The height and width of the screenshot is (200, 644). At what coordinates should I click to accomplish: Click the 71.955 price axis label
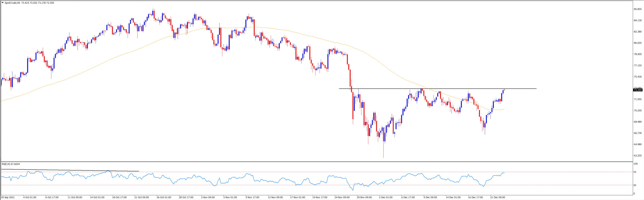(637, 99)
